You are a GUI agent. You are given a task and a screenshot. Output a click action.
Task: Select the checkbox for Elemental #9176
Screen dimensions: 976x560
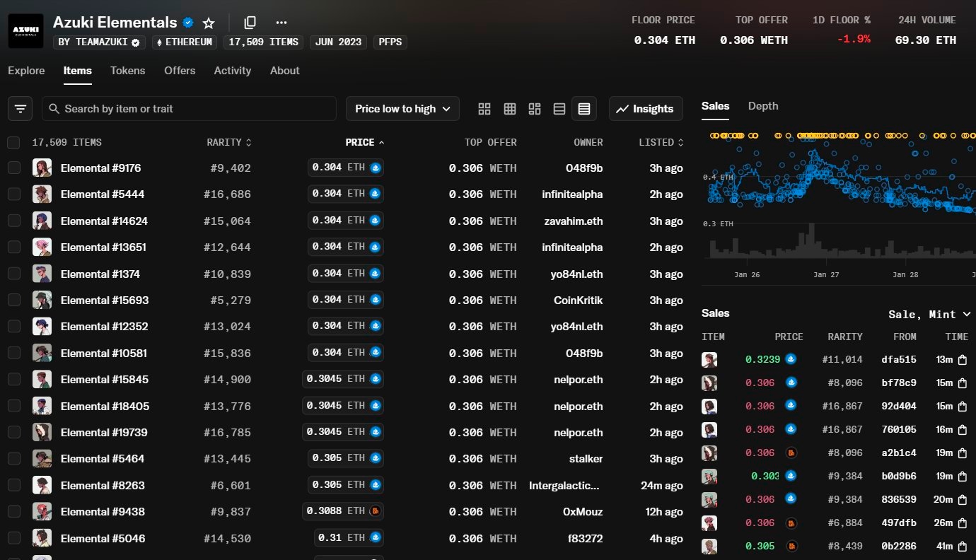[x=13, y=168]
